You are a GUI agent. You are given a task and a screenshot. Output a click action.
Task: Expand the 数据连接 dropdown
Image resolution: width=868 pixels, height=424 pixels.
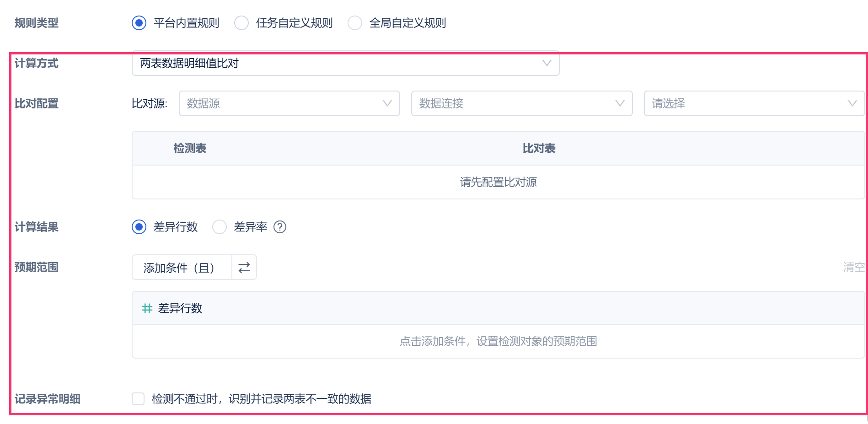[516, 103]
